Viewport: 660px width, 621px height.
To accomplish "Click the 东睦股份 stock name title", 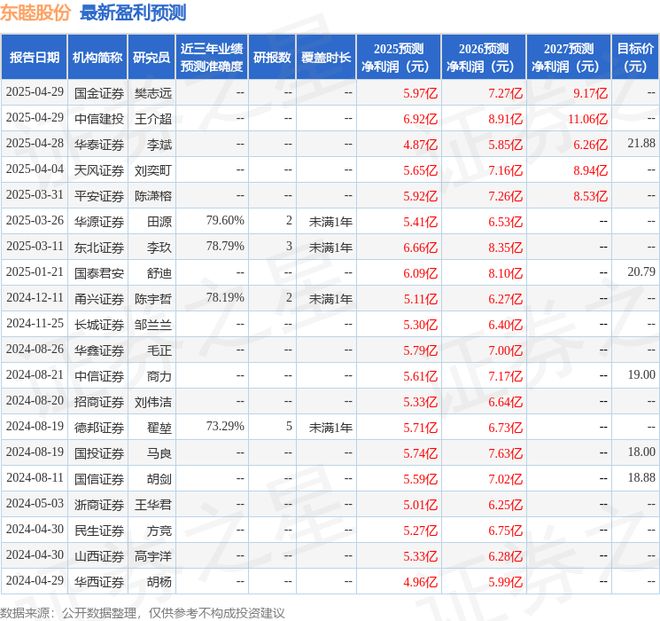I will 35,13.
